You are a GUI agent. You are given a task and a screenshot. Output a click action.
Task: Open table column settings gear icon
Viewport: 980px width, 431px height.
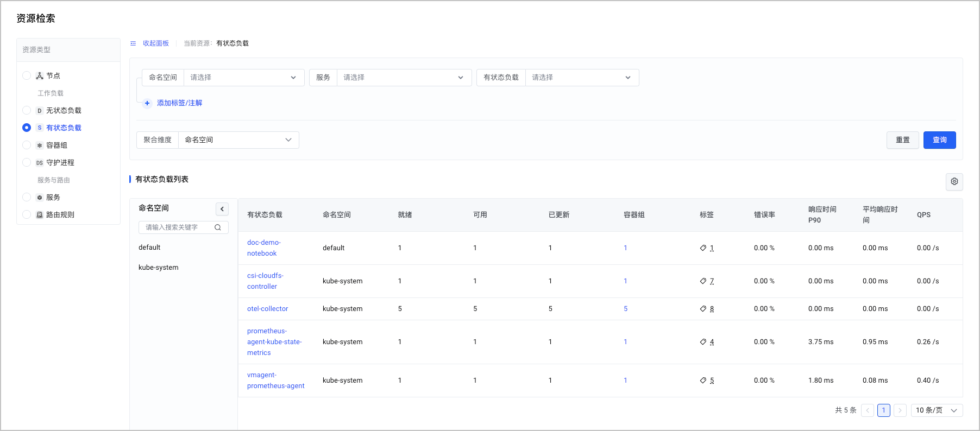[x=954, y=182]
